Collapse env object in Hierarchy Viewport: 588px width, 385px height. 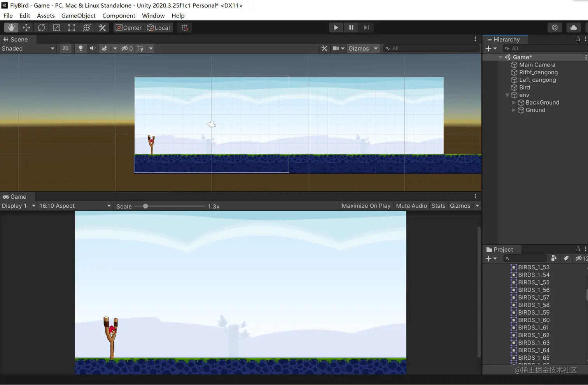pyautogui.click(x=507, y=95)
